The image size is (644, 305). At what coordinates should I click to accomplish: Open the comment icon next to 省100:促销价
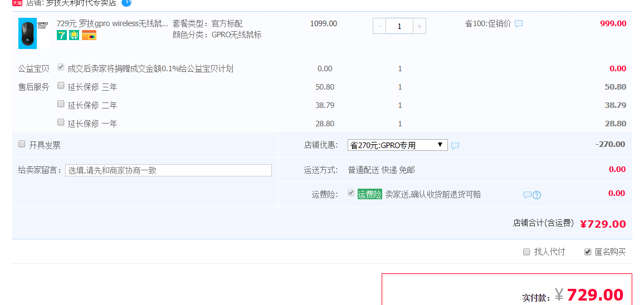(519, 24)
